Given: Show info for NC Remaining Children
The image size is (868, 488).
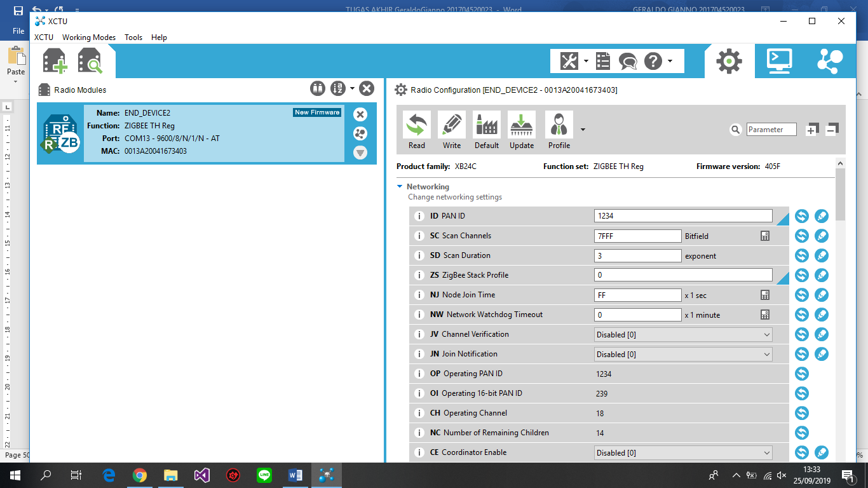Looking at the screenshot, I should pyautogui.click(x=419, y=433).
